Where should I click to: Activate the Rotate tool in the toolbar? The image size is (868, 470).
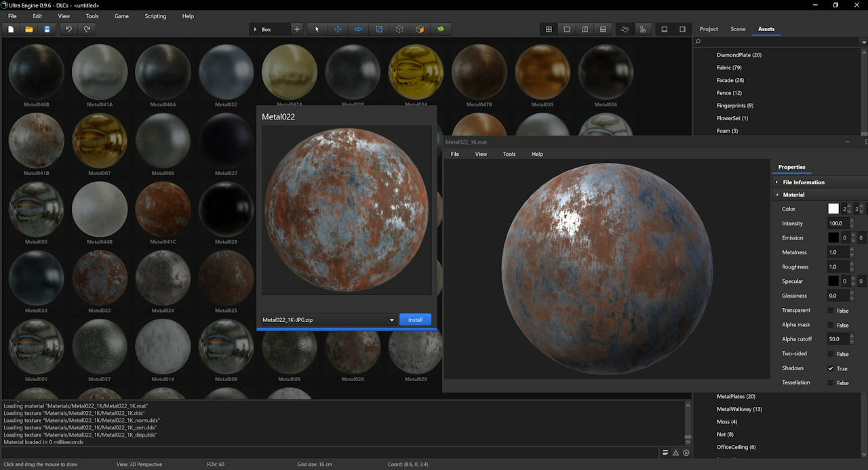pyautogui.click(x=358, y=29)
